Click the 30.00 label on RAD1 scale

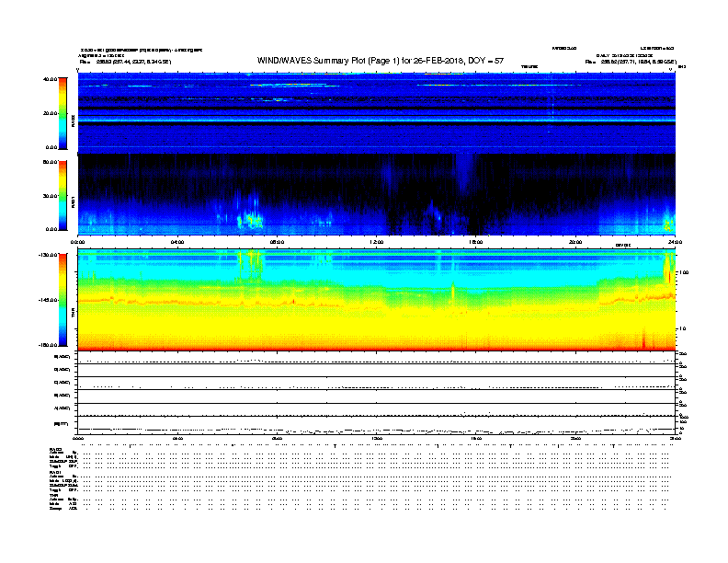[50, 196]
